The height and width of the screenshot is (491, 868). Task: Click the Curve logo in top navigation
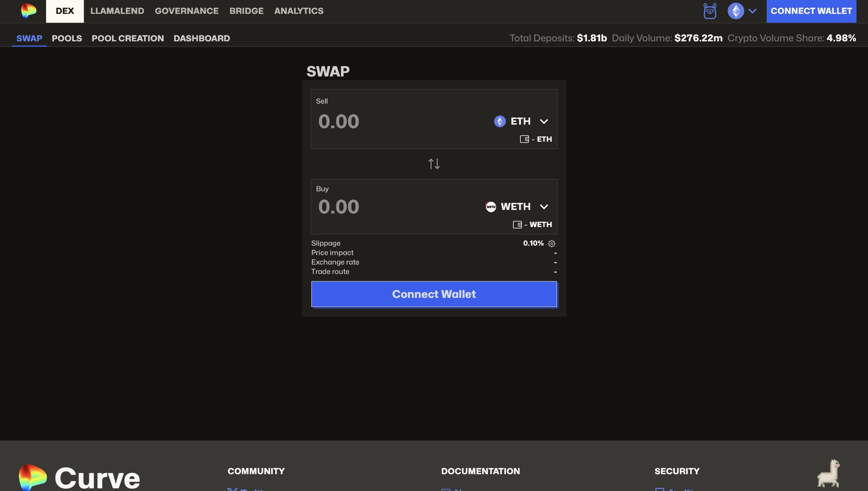pos(28,11)
